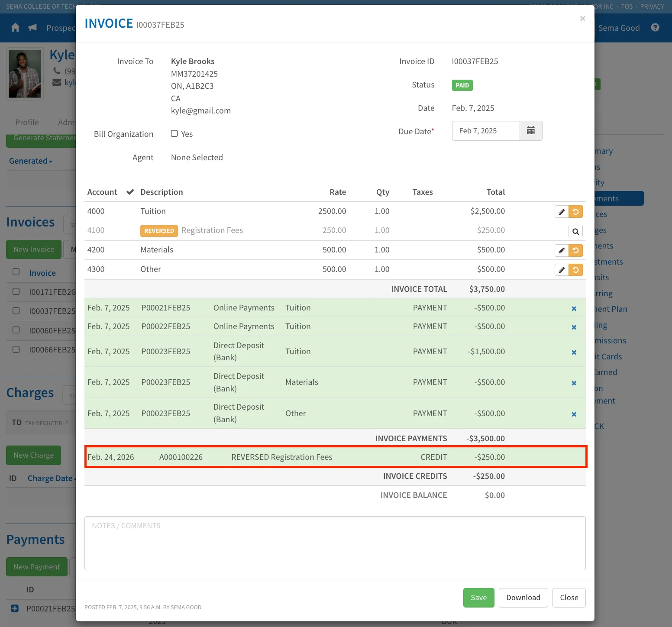Expand payment P00021FEB25 plus icon in background

(x=15, y=608)
